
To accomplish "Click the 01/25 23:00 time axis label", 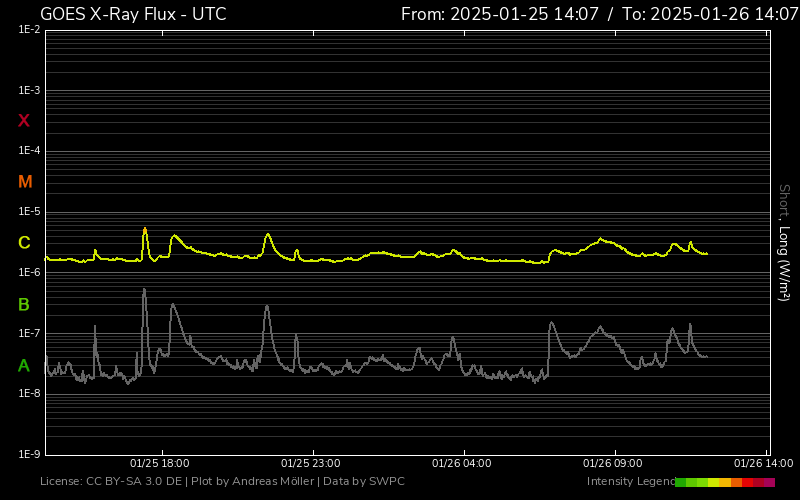I will click(310, 463).
